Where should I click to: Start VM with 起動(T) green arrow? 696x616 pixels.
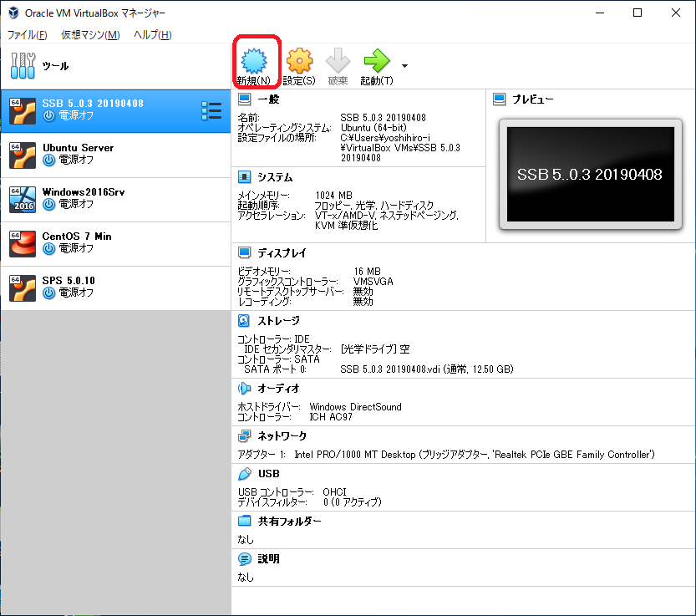pos(376,60)
